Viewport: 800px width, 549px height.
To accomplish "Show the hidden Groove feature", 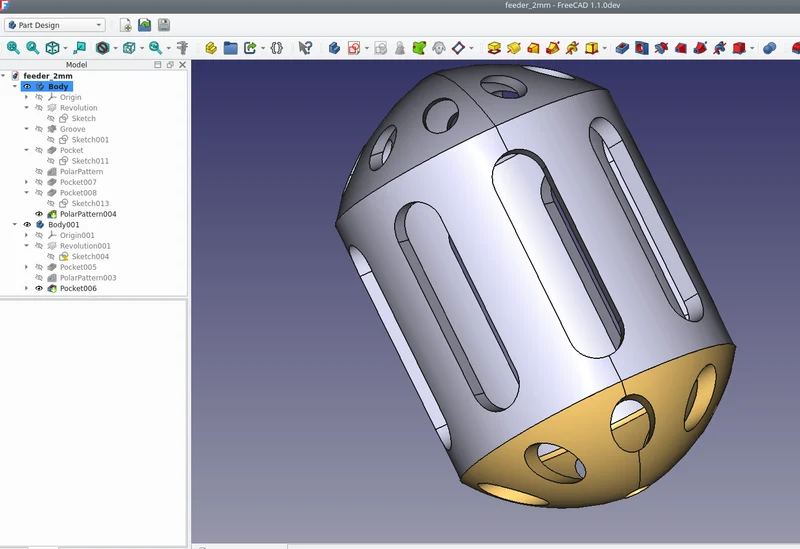I will click(39, 129).
